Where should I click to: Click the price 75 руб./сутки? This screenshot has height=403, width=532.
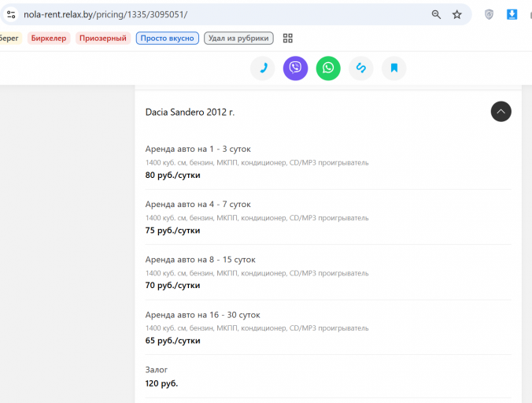tap(172, 231)
